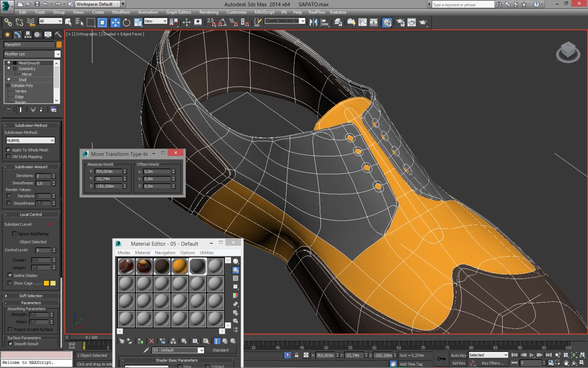Image resolution: width=588 pixels, height=368 pixels.
Task: Click the Set Key large key icon
Action: point(441,359)
